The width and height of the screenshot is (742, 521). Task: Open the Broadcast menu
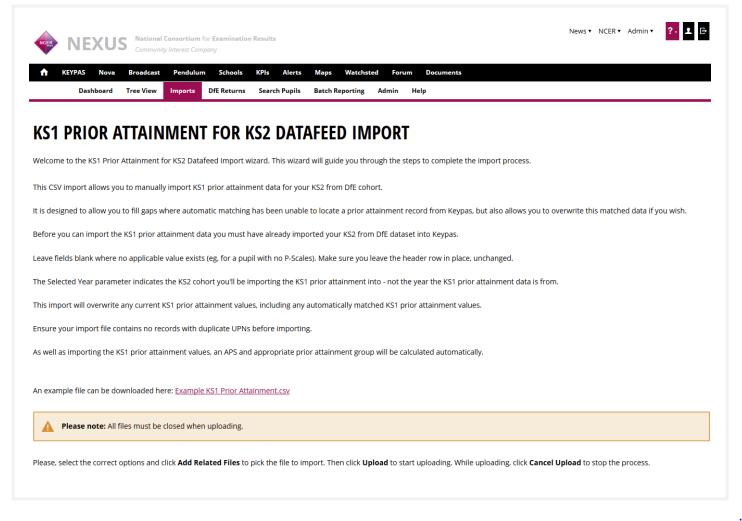[144, 72]
